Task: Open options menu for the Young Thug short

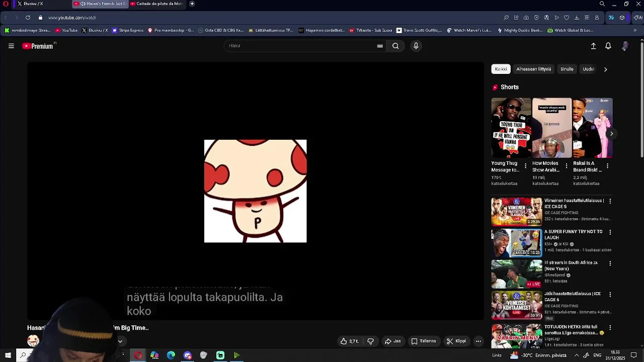Action: 526,166
